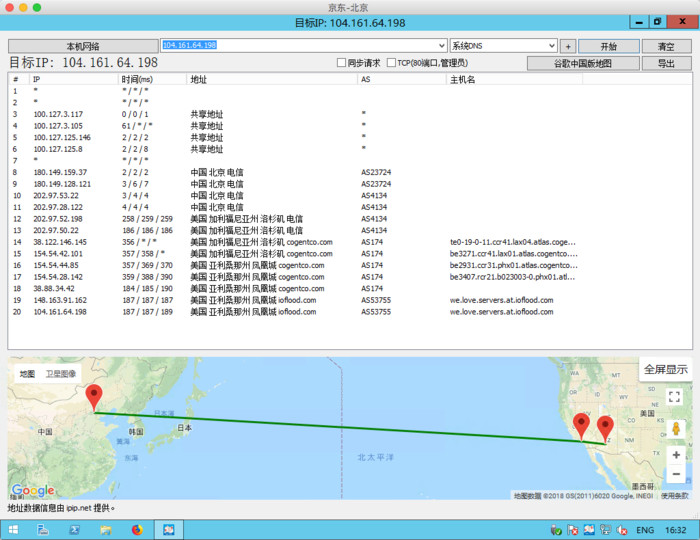The height and width of the screenshot is (540, 700).
Task: Click the Street View pegman icon
Action: (676, 429)
